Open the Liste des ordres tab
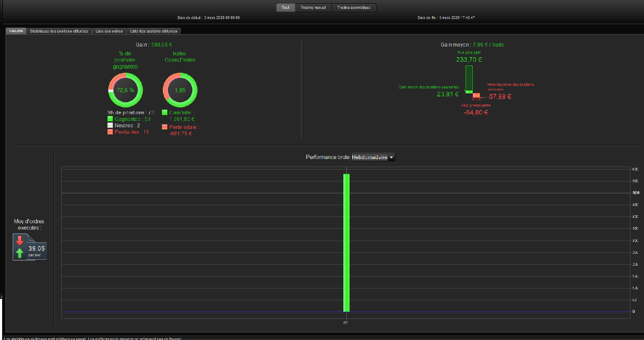The height and width of the screenshot is (340, 644). pos(109,31)
